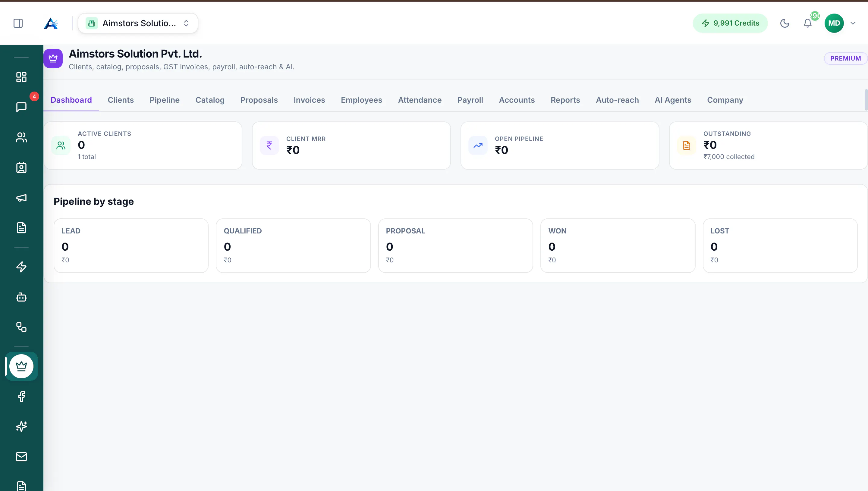868x491 pixels.
Task: Open the Aimstors Solution workspace switcher
Action: click(138, 23)
